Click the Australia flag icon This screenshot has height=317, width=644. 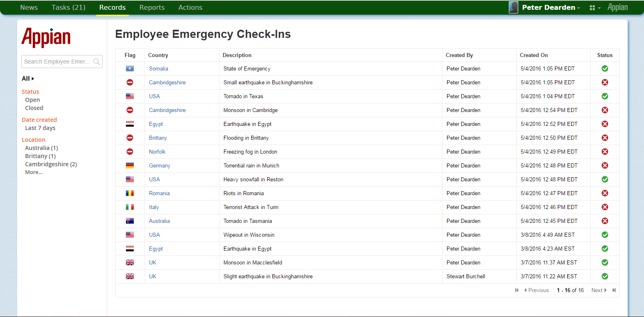tap(130, 221)
